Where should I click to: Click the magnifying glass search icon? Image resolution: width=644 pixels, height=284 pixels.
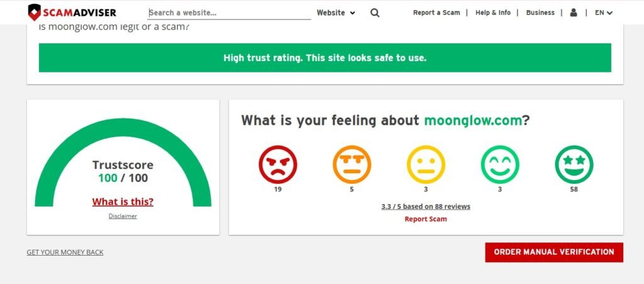375,13
